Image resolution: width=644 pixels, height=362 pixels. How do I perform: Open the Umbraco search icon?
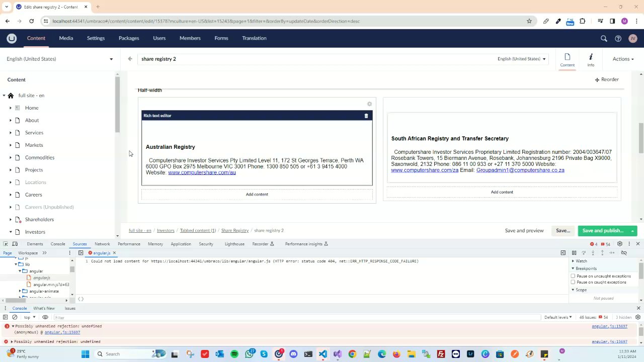tap(604, 38)
